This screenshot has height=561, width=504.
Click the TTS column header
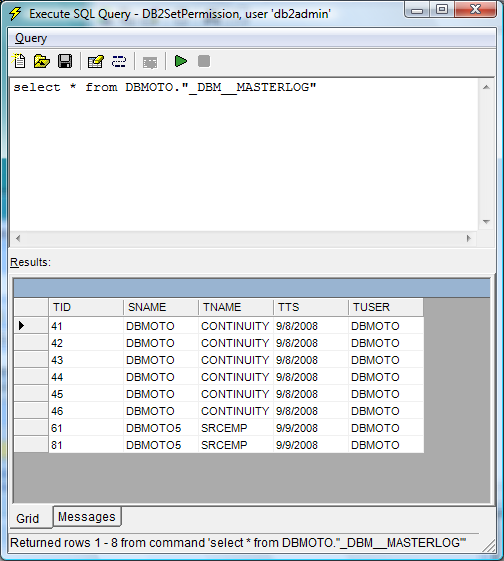[x=311, y=307]
